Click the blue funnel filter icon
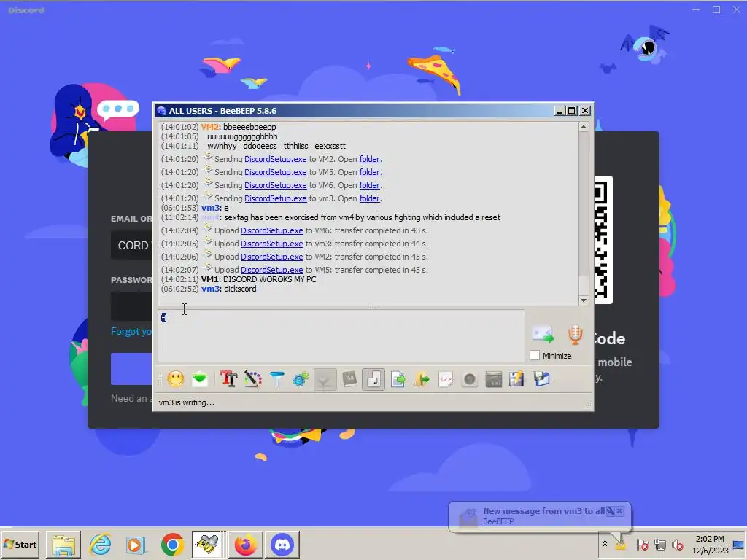Screen dimensions: 747x560 [276, 379]
